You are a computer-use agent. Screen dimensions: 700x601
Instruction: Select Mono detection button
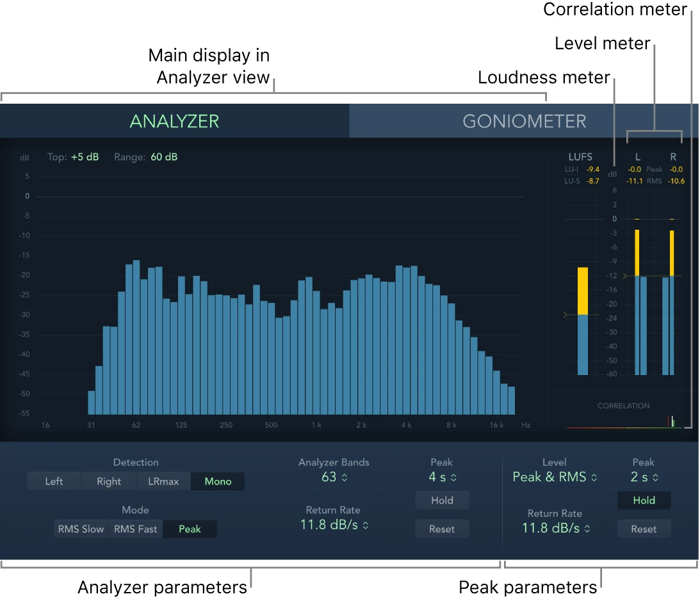pyautogui.click(x=218, y=481)
